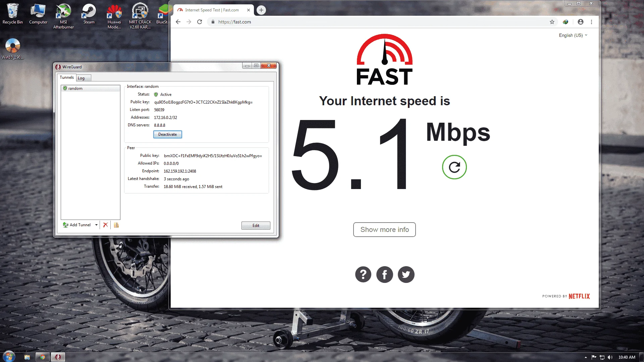Click the DNS servers value 8.8.8.8
Screen dimensions: 644x362
coord(160,125)
